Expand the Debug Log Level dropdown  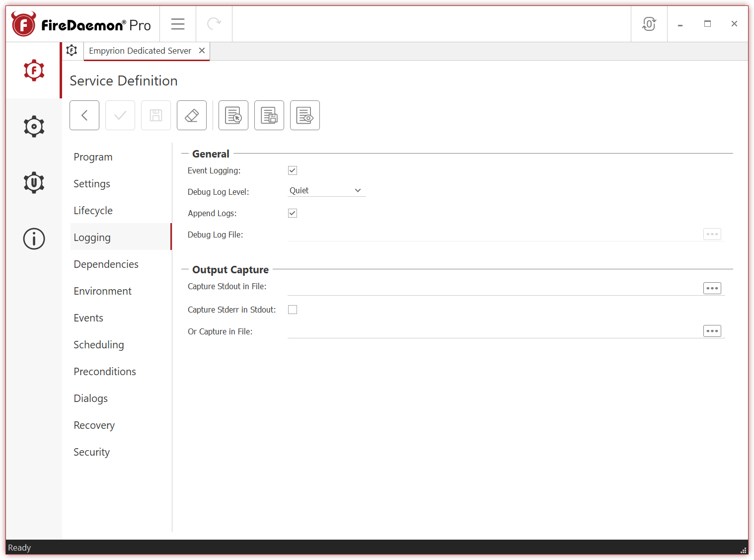pos(326,191)
